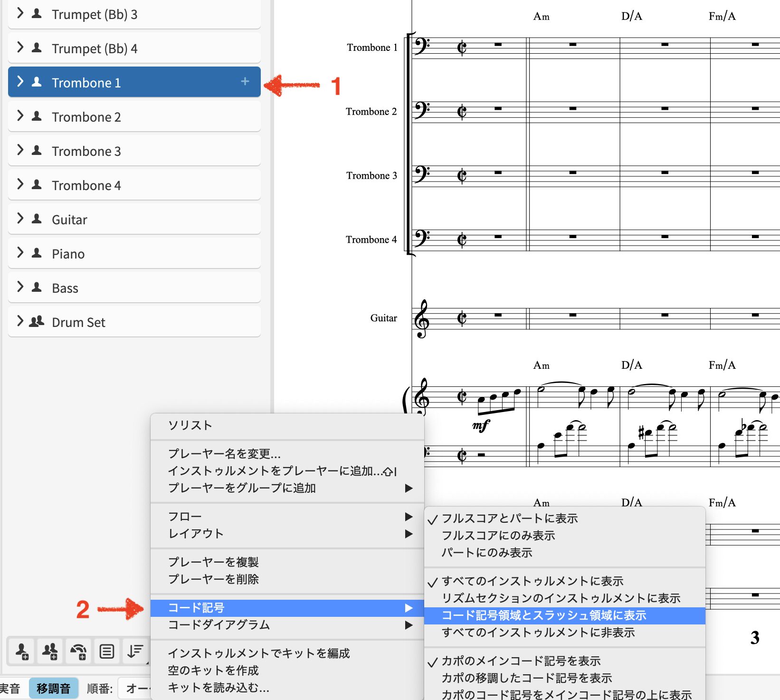Click the plus icon on Trombone 1
780x700 pixels.
click(x=245, y=82)
